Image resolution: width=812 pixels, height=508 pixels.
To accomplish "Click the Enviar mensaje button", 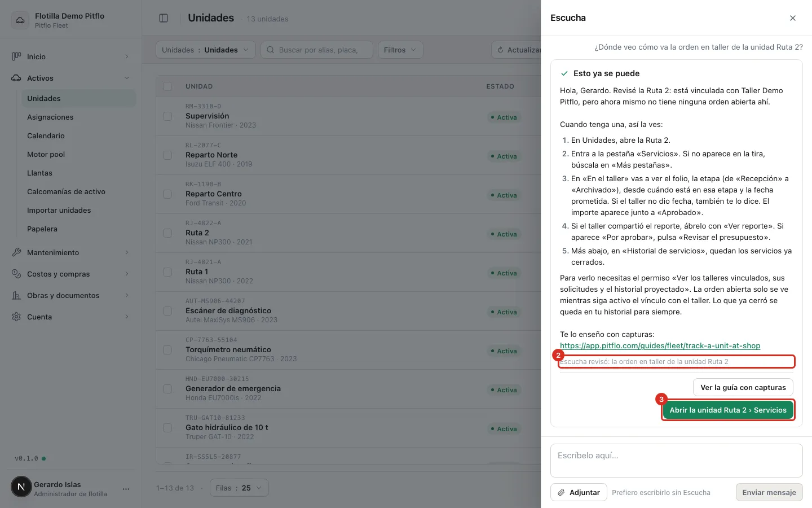I will [769, 492].
